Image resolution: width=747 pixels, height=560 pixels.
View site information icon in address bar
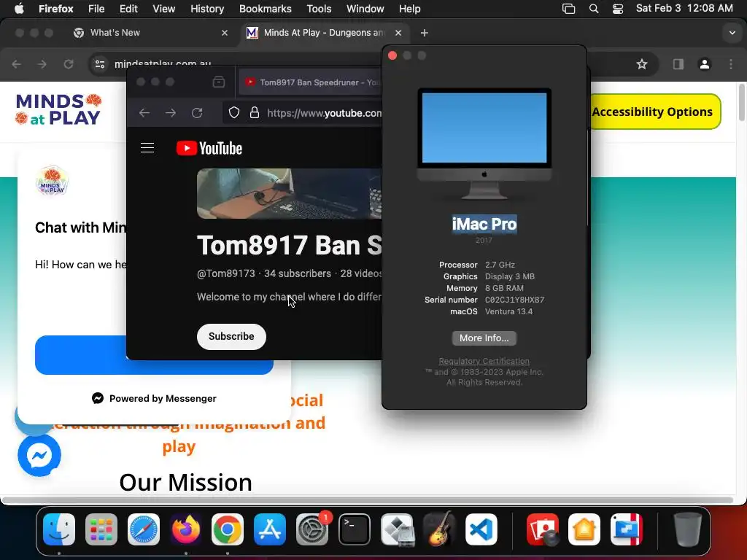(x=99, y=64)
